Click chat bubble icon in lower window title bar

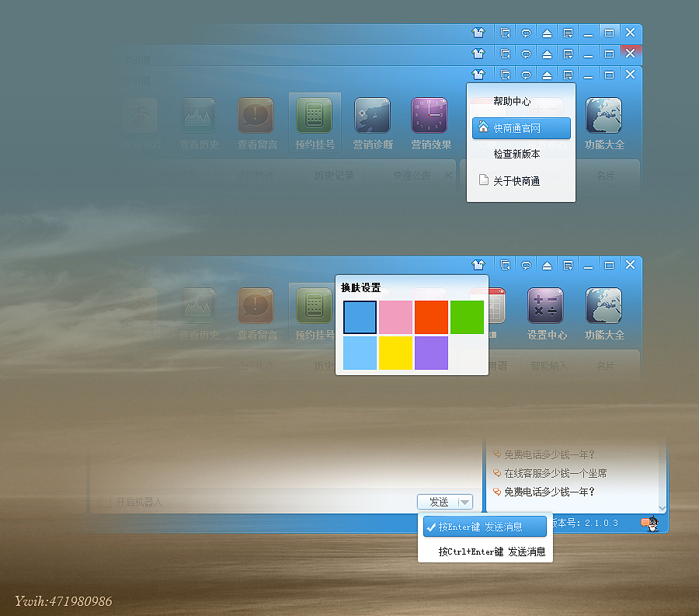(526, 265)
